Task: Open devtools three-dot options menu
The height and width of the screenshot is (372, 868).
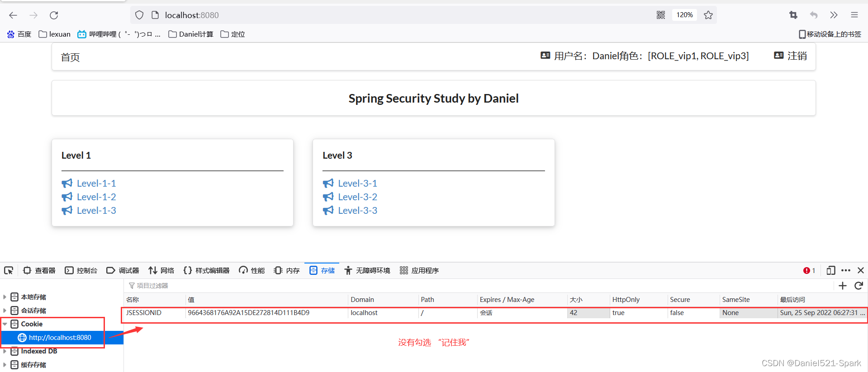Action: 846,270
